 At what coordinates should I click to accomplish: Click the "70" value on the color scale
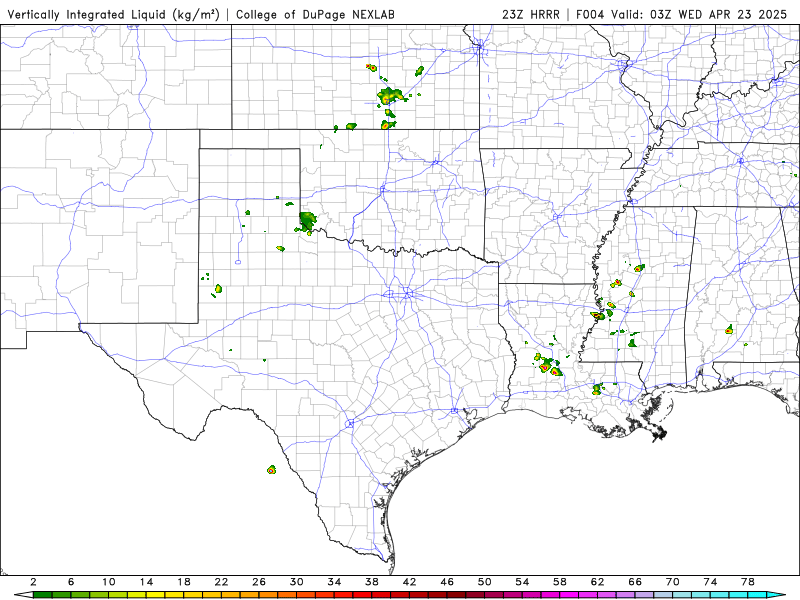pos(673,582)
